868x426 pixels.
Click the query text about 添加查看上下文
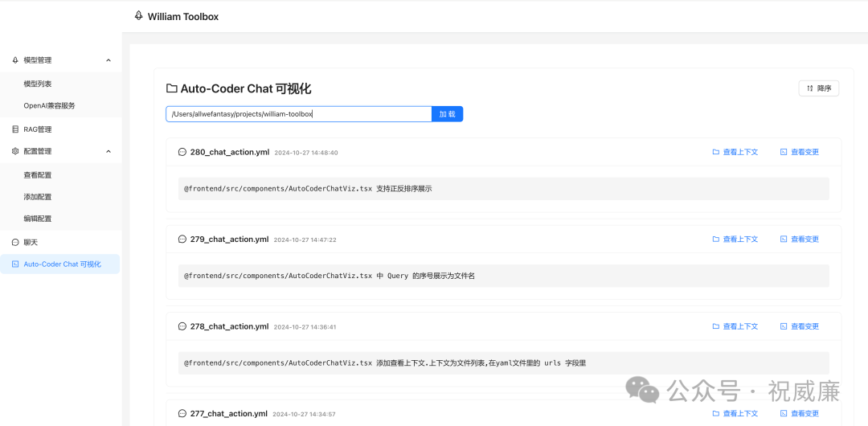click(481, 363)
